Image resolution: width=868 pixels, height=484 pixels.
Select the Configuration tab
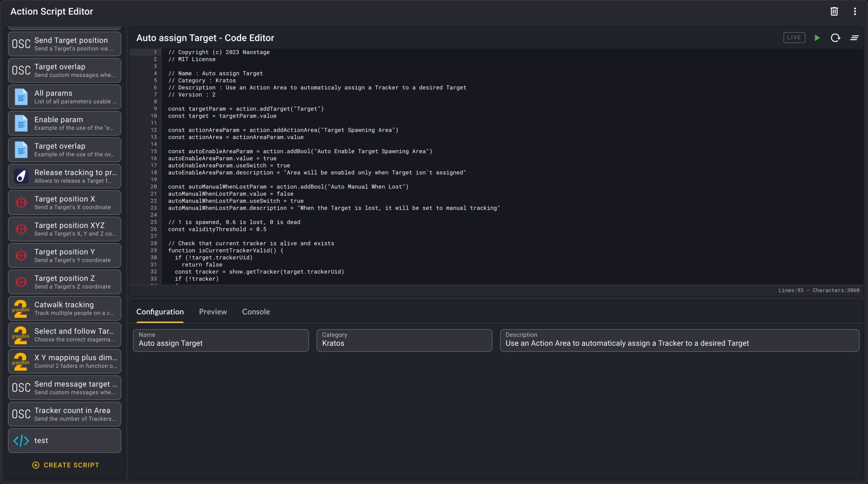[x=160, y=312]
